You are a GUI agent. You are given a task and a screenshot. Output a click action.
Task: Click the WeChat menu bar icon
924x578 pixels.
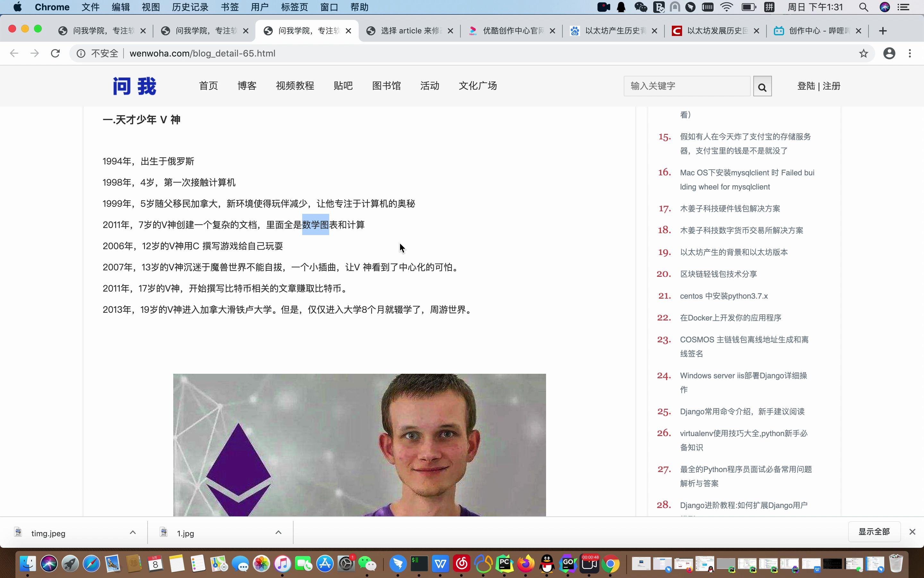click(x=641, y=7)
